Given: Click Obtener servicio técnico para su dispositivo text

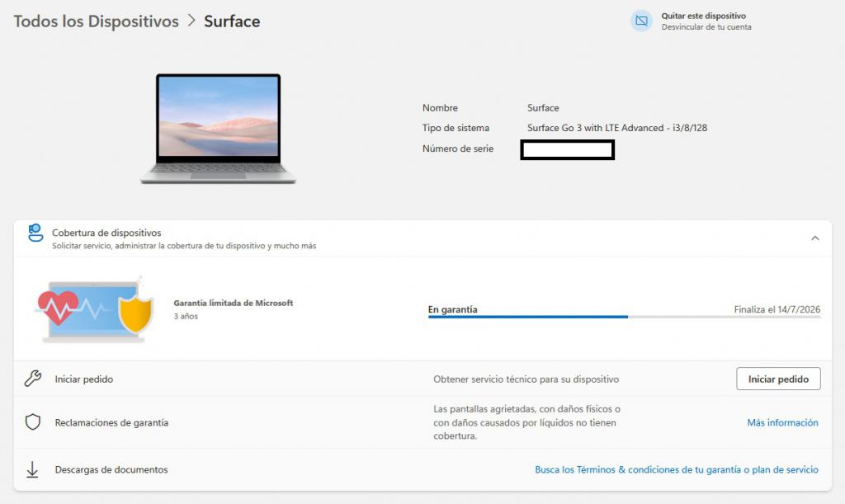Looking at the screenshot, I should coord(526,379).
